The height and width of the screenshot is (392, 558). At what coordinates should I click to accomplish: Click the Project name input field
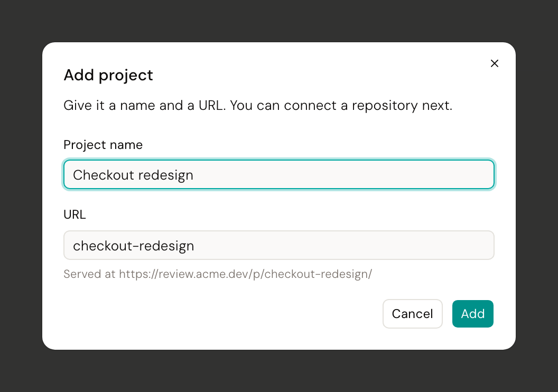pos(279,174)
